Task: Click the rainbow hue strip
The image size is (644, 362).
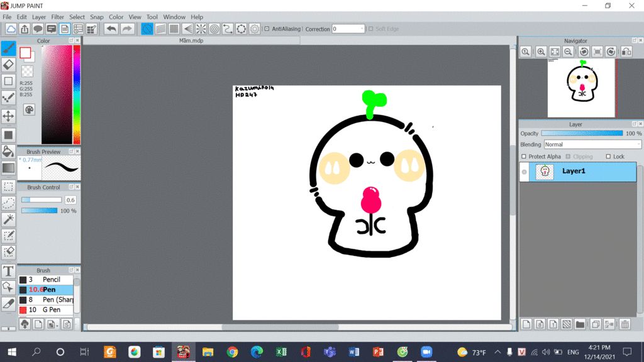Action: pos(77,94)
